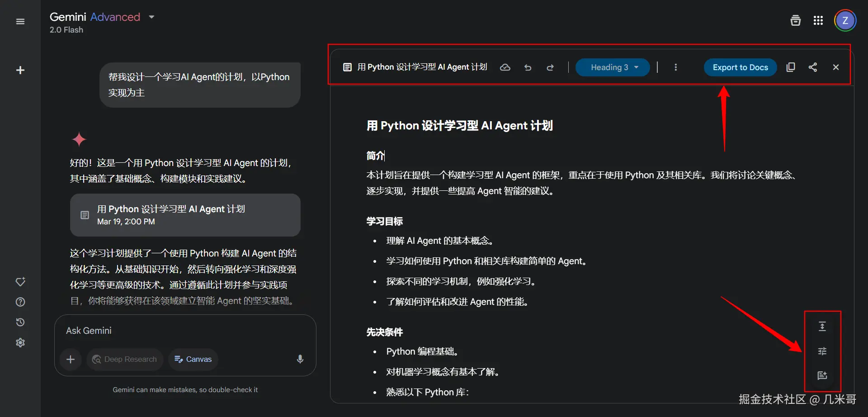This screenshot has height=417, width=868.
Task: Click the change length tool icon
Action: pyautogui.click(x=822, y=326)
